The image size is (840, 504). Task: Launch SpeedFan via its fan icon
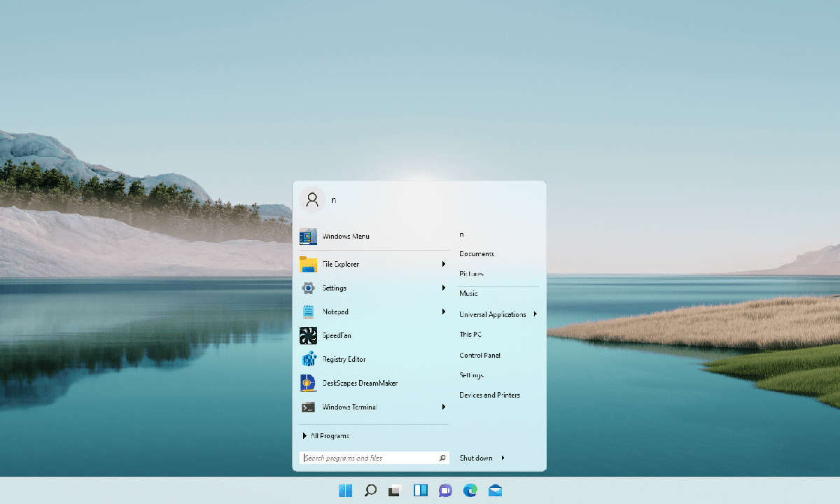pos(308,335)
